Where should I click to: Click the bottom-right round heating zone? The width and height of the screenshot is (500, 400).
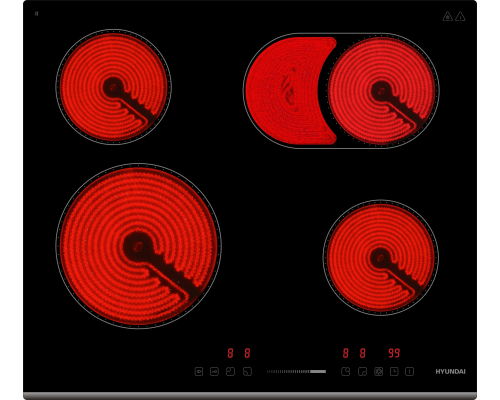click(381, 257)
